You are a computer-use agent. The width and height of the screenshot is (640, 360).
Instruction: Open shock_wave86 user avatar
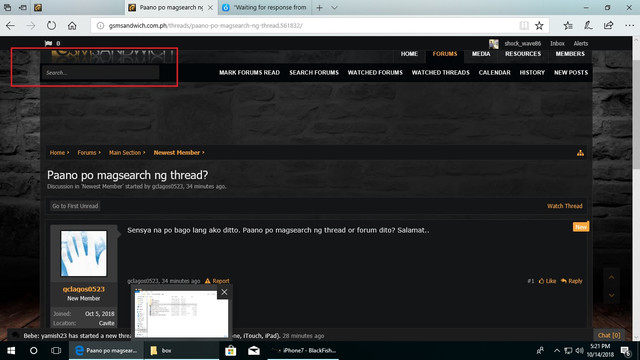click(x=493, y=44)
